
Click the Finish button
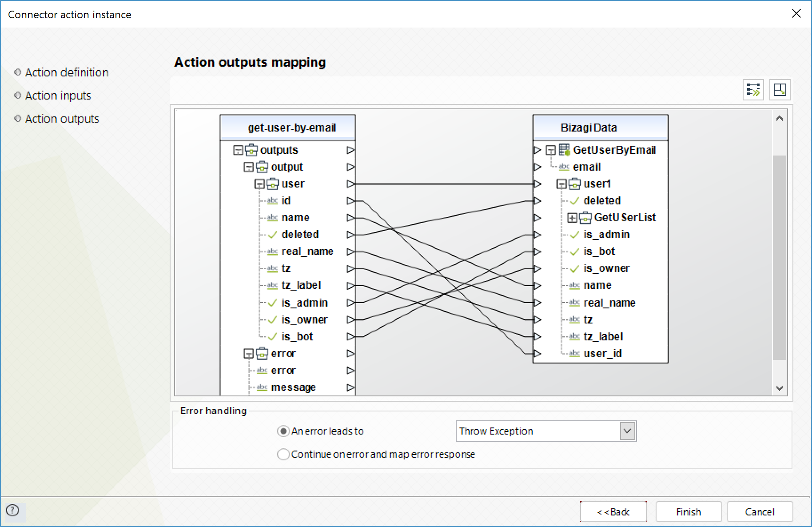click(689, 512)
